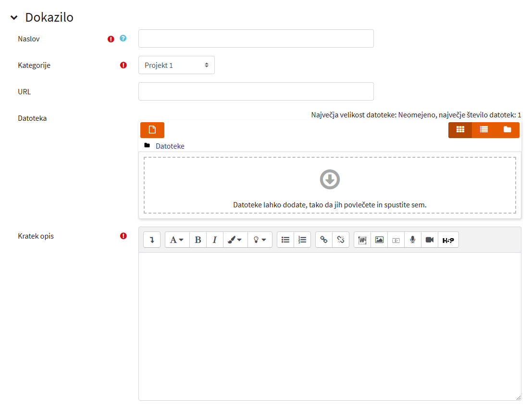Toggle italic text formatting
The width and height of the screenshot is (532, 407).
(215, 240)
